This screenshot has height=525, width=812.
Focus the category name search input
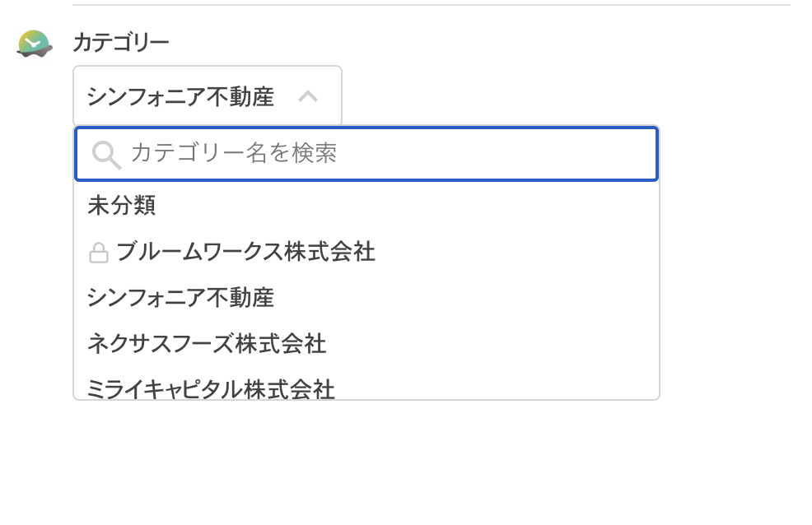click(366, 153)
